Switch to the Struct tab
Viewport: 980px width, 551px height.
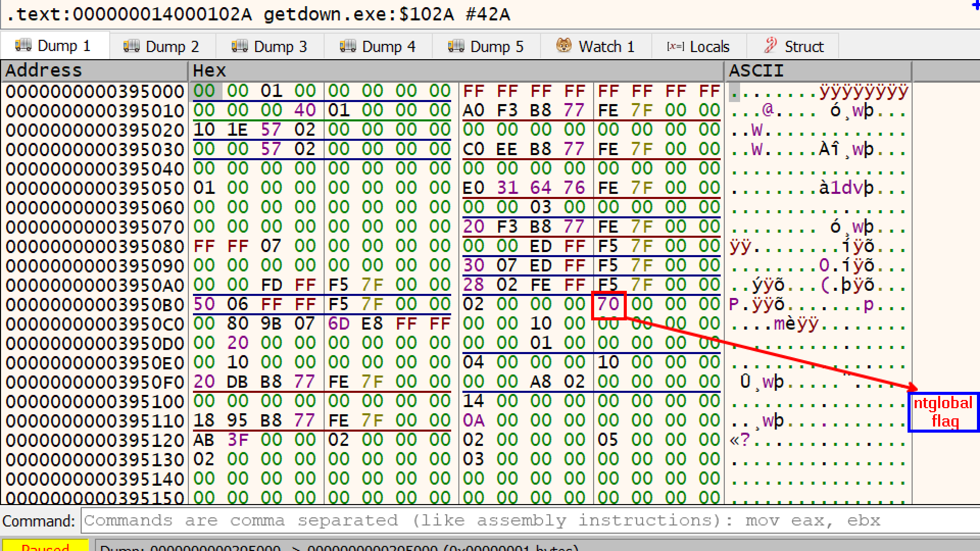tap(804, 47)
